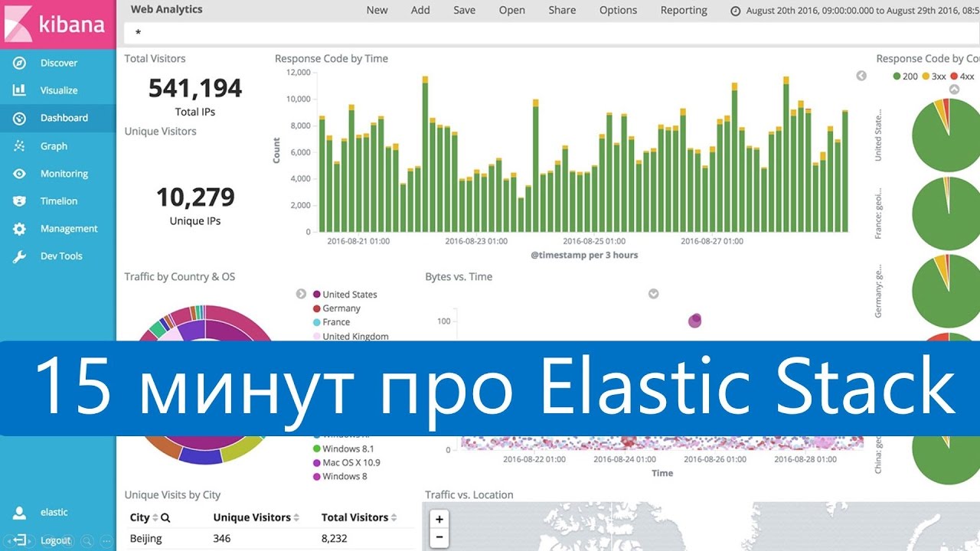Open Graph via its nodes icon
Image resolution: width=980 pixels, height=551 pixels.
click(x=19, y=145)
